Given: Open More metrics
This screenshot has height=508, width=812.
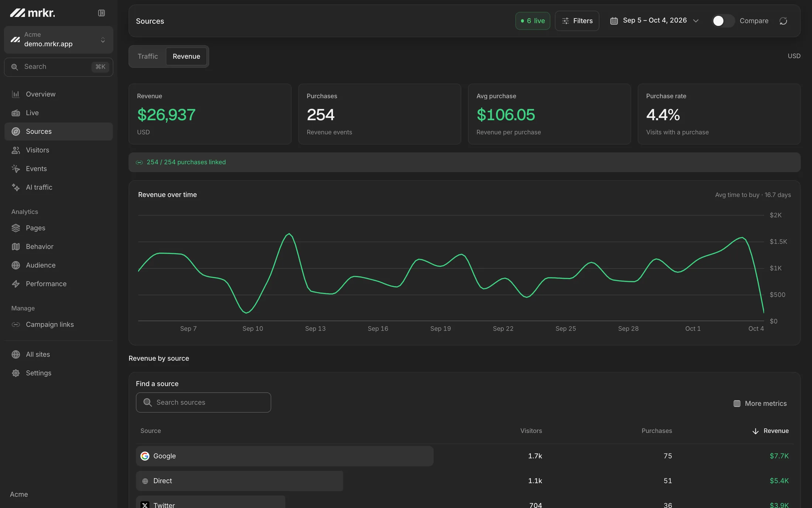Looking at the screenshot, I should click(x=760, y=403).
